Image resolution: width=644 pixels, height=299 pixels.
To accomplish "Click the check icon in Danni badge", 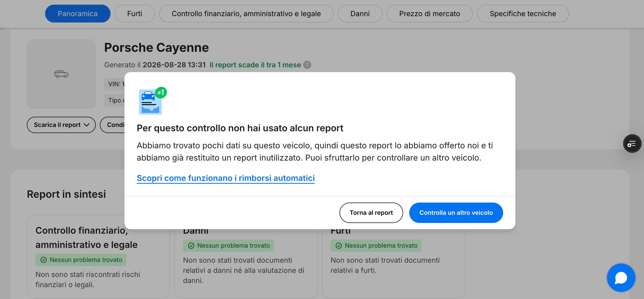I will pos(191,246).
